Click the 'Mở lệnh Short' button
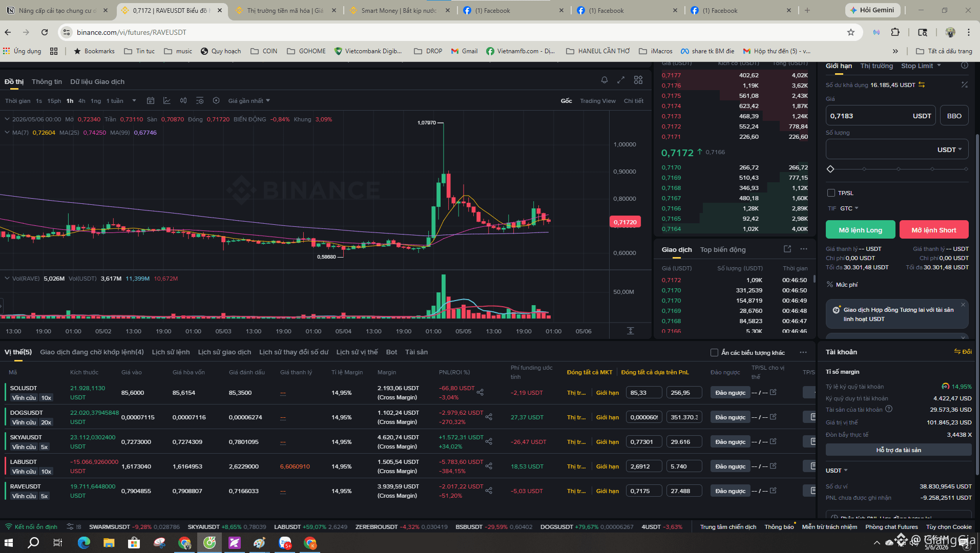Viewport: 980px width, 553px height. click(x=934, y=230)
